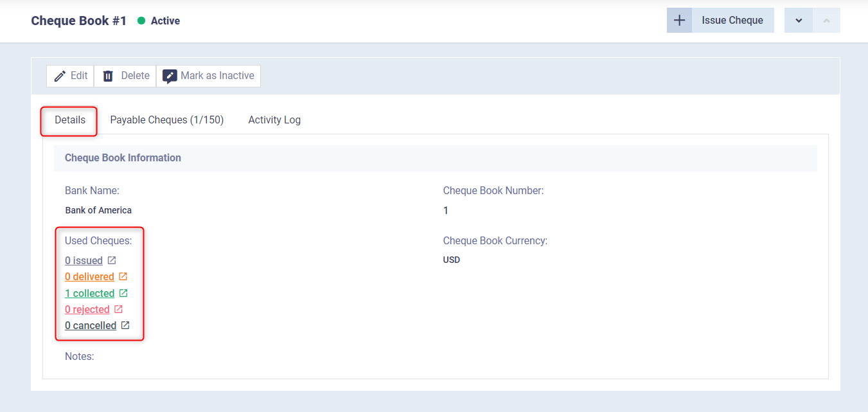Click external-link icon next to issued
The height and width of the screenshot is (412, 868).
[112, 260]
